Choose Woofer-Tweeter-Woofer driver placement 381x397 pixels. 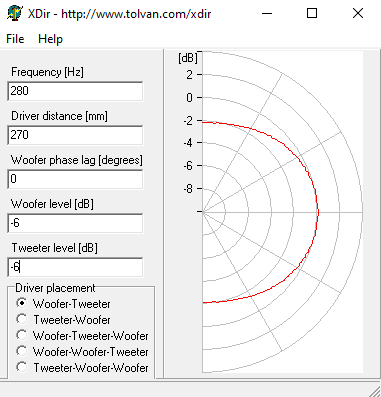(x=82, y=336)
